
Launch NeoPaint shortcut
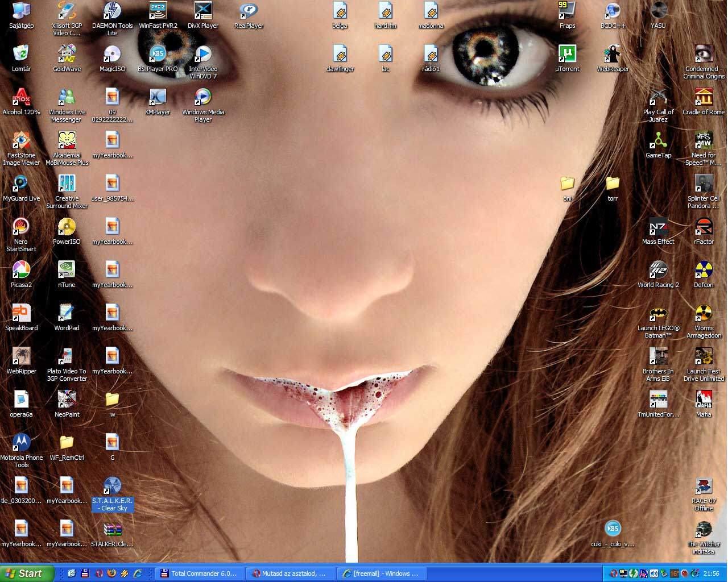67,404
